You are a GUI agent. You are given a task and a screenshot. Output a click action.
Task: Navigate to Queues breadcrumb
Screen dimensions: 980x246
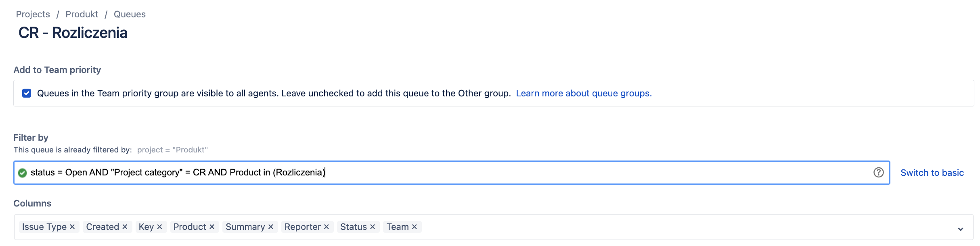[130, 15]
